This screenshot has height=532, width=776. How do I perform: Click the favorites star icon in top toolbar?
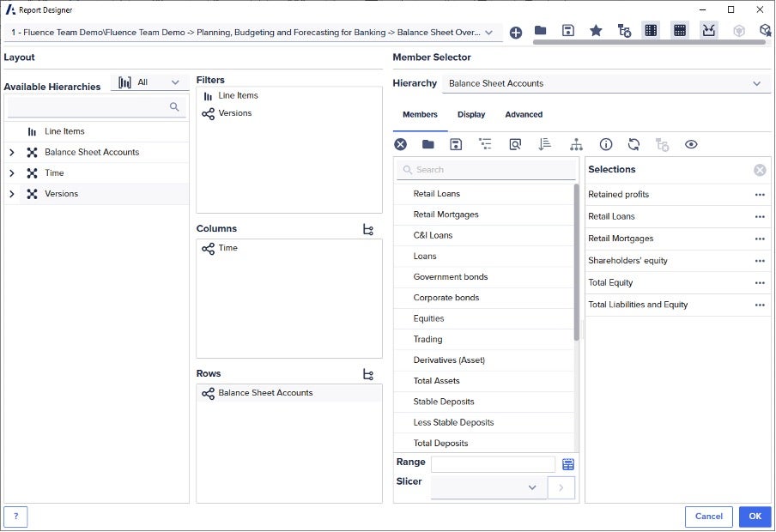596,31
